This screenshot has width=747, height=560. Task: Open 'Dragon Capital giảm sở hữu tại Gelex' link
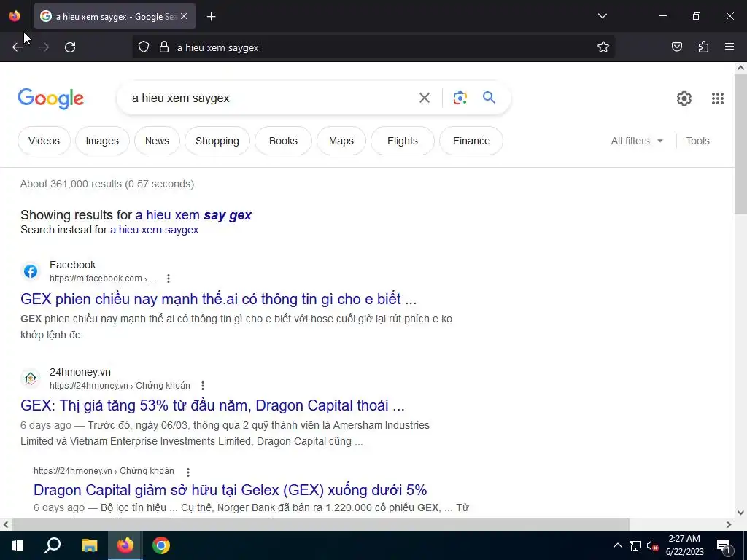pyautogui.click(x=230, y=490)
